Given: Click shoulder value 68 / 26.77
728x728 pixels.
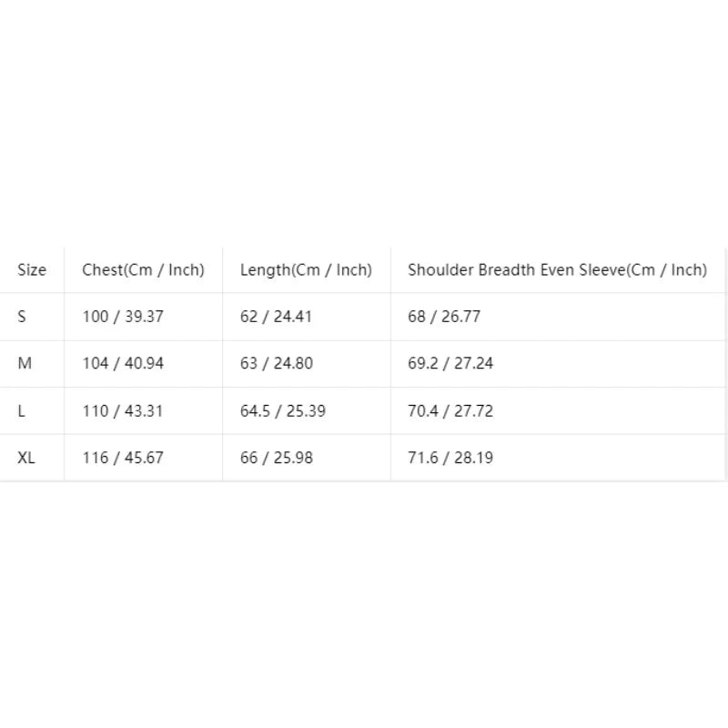Looking at the screenshot, I should (444, 317).
